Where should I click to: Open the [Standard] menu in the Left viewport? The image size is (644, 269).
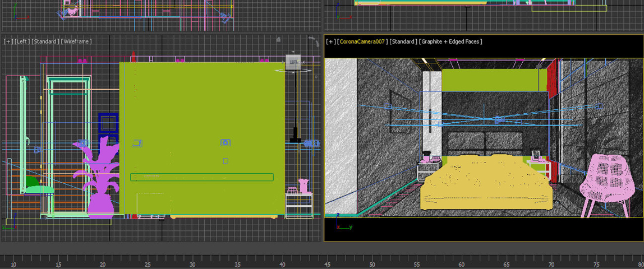click(x=45, y=41)
